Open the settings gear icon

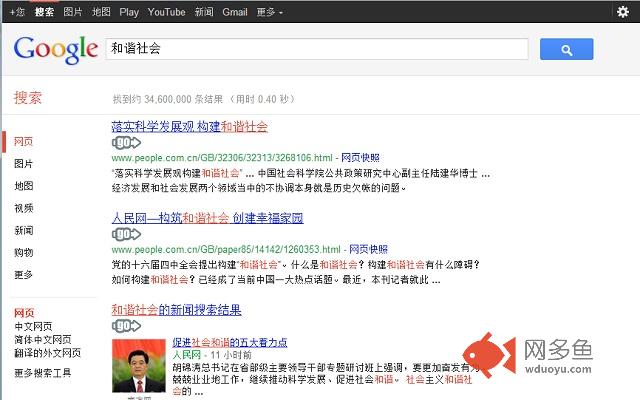(622, 11)
